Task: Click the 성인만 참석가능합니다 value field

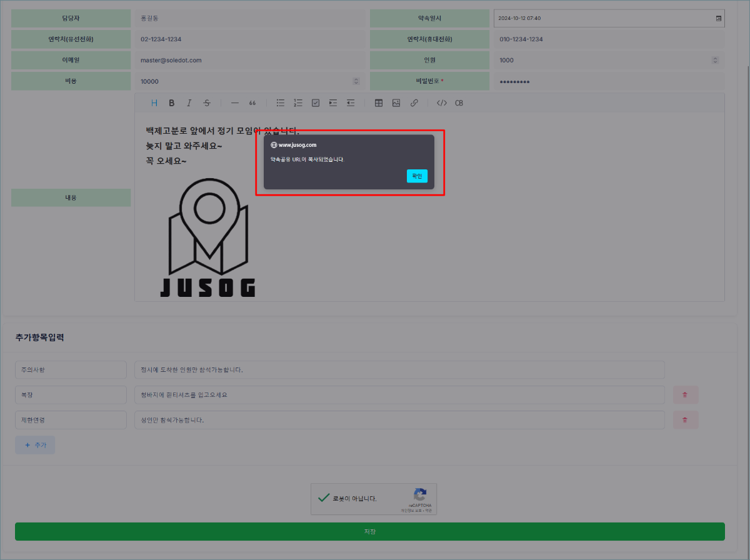Action: pos(399,420)
